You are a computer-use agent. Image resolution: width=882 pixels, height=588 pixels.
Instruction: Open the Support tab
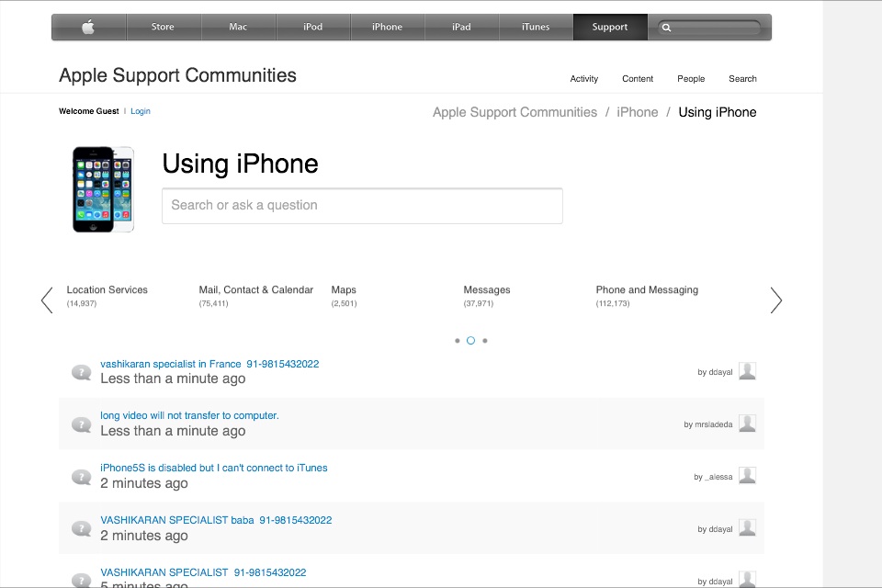610,27
